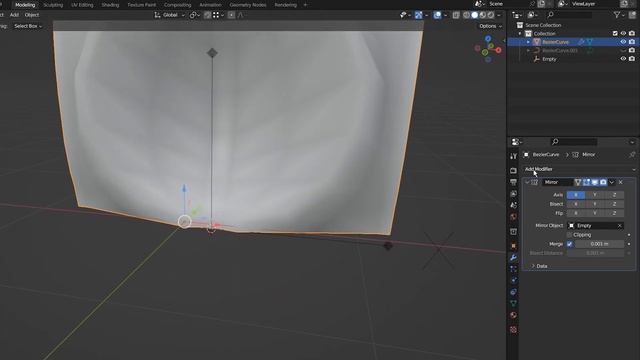
Task: Open the Object Data properties tab
Action: 513,303
